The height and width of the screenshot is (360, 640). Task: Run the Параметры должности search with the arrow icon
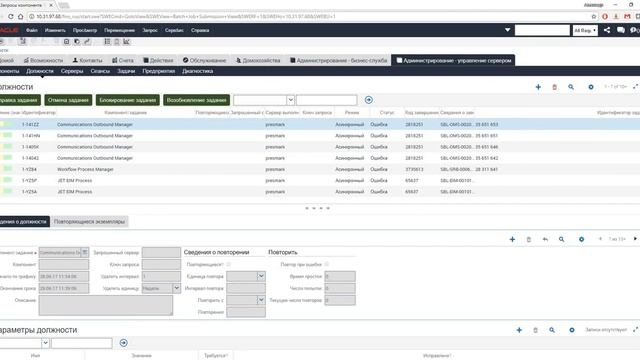[124, 343]
